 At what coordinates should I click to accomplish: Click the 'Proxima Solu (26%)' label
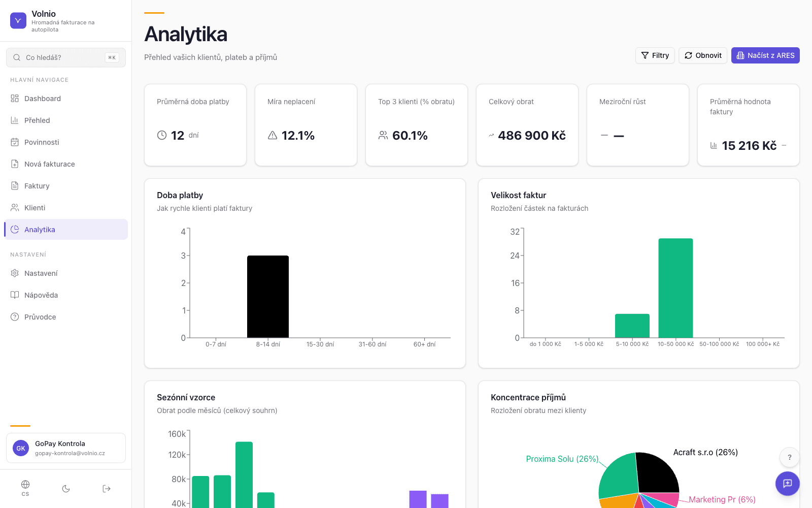(x=562, y=459)
